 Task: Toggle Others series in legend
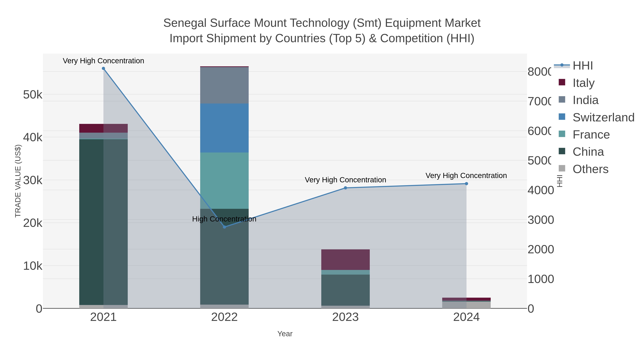click(x=583, y=169)
